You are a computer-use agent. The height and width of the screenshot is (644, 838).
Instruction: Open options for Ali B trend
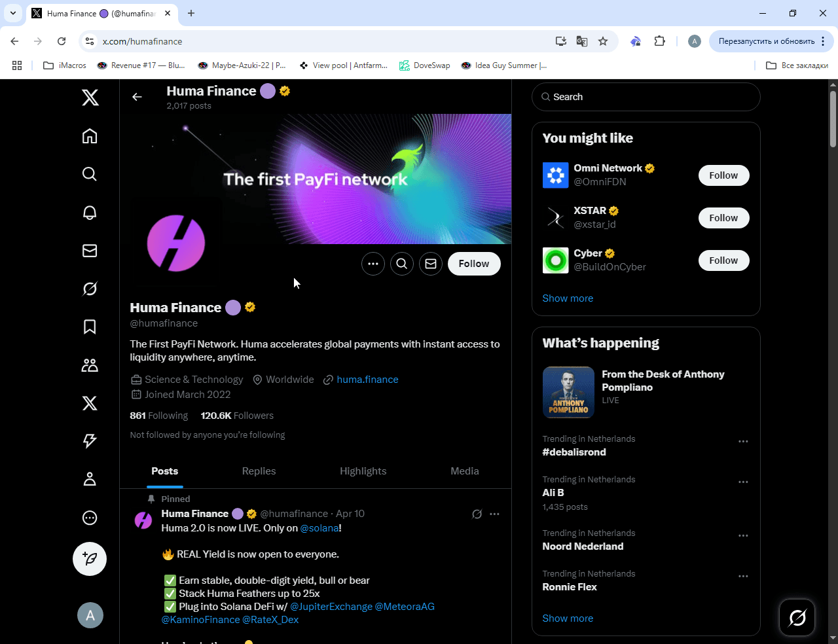tap(743, 482)
